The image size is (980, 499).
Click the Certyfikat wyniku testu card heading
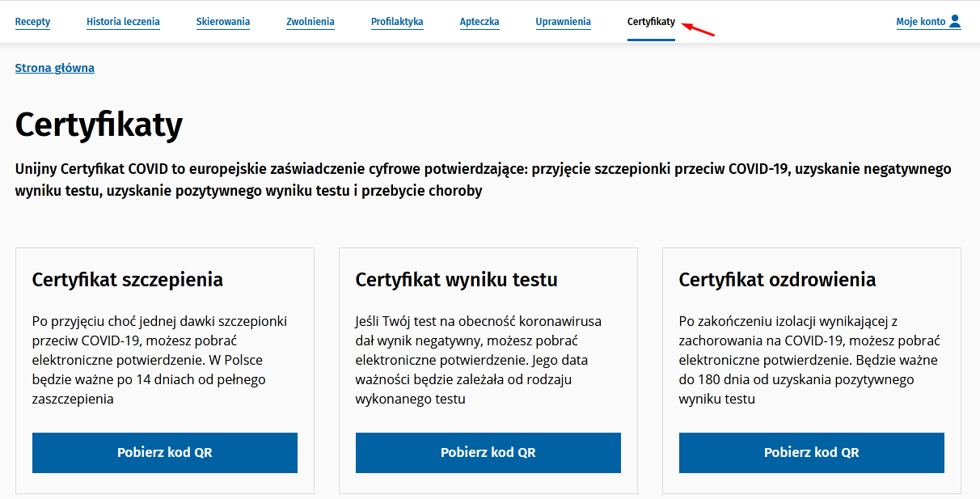click(x=457, y=280)
